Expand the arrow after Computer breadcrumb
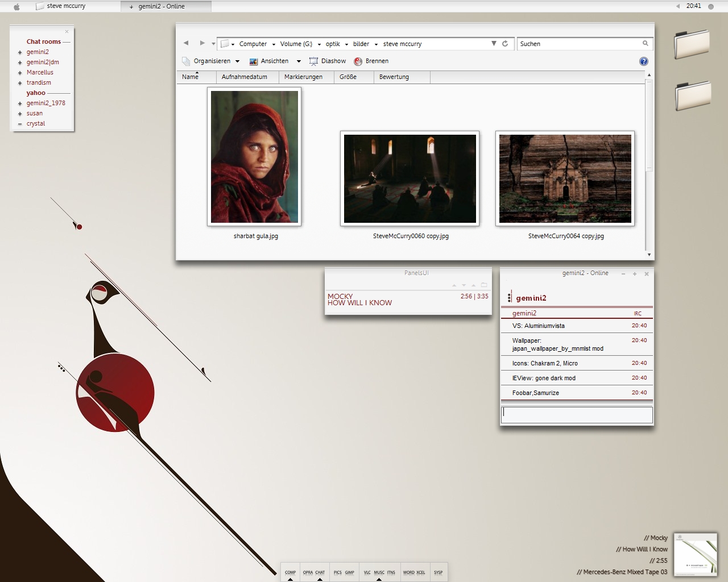 coord(274,44)
